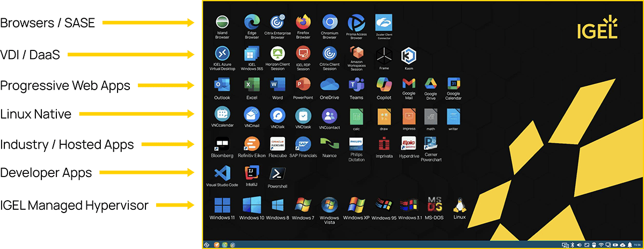The height and width of the screenshot is (249, 644).
Task: Open the Outlook web app
Action: click(222, 85)
